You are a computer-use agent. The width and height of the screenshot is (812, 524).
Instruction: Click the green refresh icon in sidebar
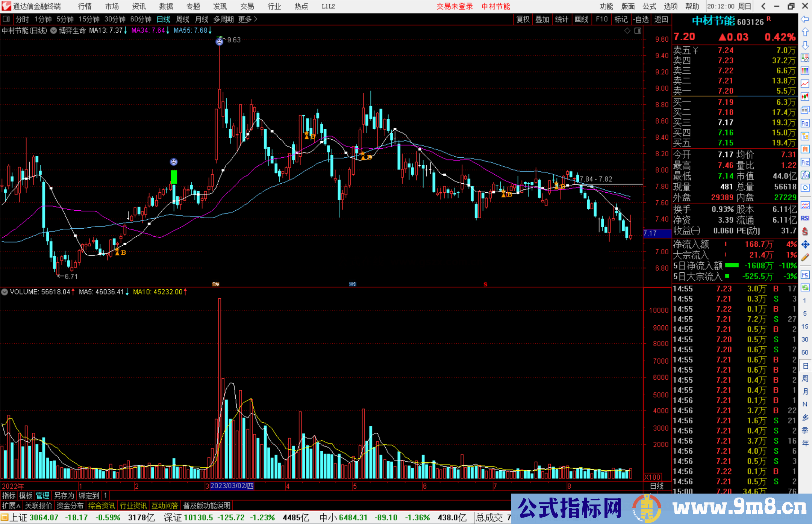(805, 288)
